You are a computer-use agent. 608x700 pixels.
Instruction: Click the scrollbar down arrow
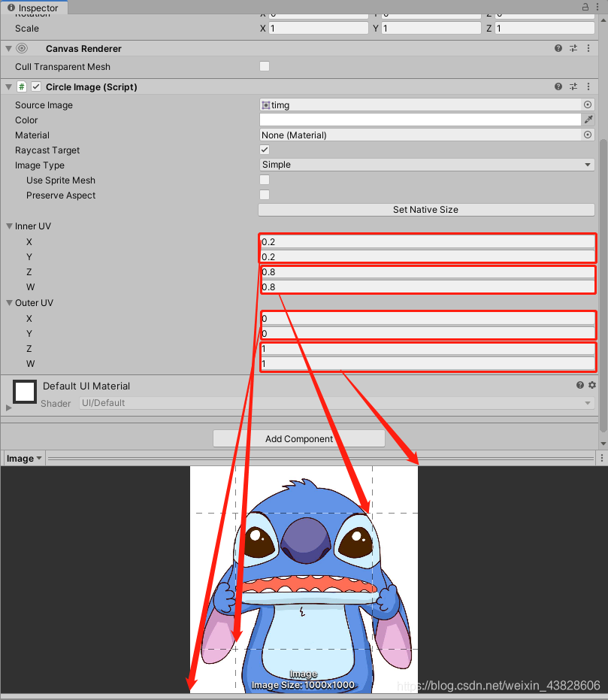(603, 444)
